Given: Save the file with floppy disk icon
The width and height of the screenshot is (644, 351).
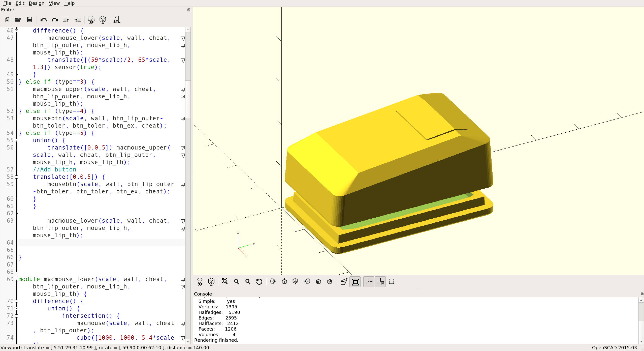Looking at the screenshot, I should (30, 20).
